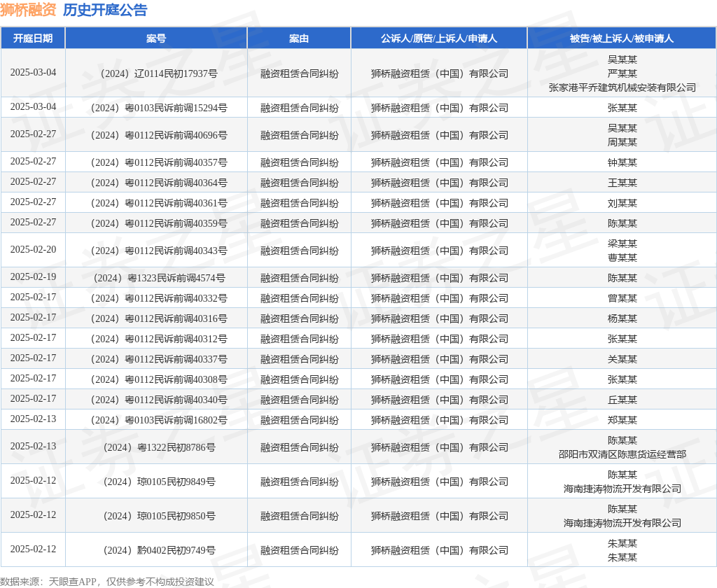The height and width of the screenshot is (588, 717).
Task: Click the 2025-02-19 hearing date
Action: pyautogui.click(x=33, y=277)
